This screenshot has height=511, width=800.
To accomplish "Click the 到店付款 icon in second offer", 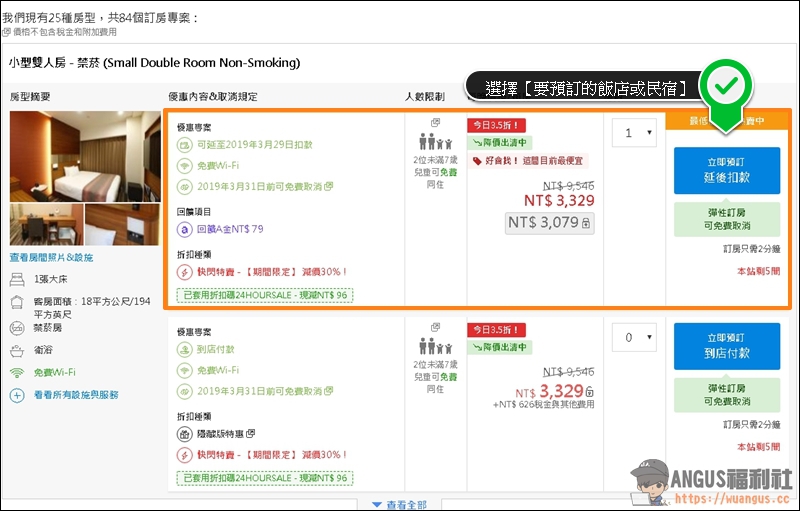I will [185, 349].
